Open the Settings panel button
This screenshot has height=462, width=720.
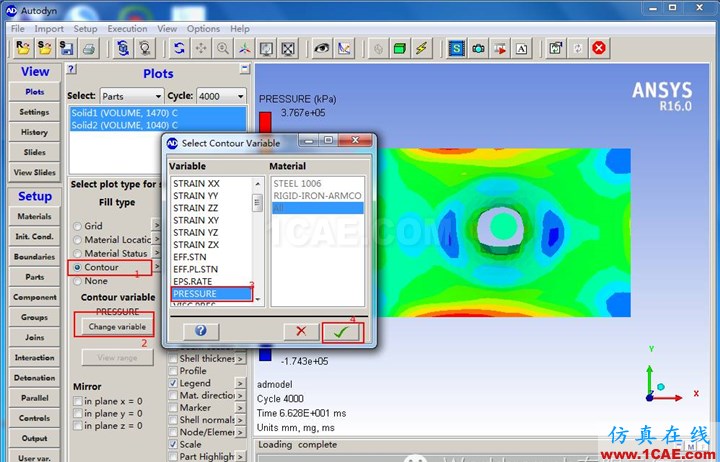point(34,112)
